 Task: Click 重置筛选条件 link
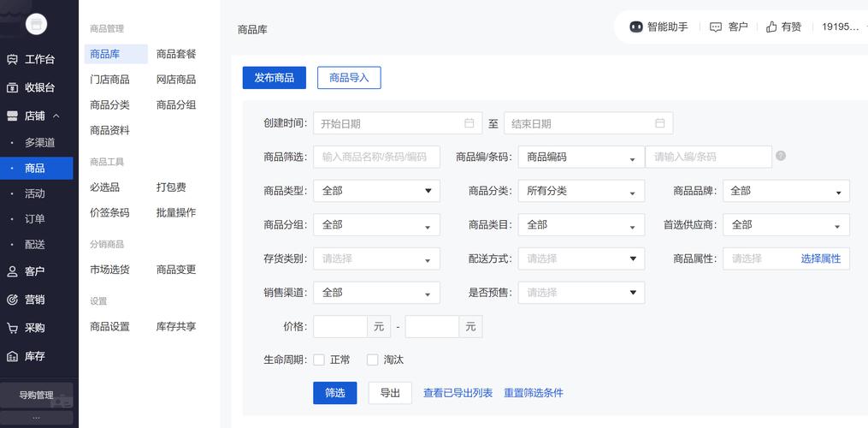[534, 393]
